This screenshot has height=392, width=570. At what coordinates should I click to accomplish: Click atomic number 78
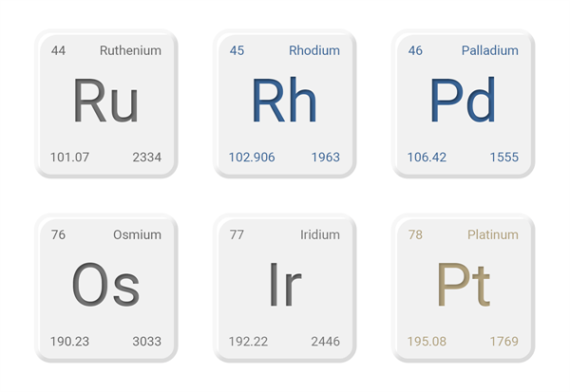[x=415, y=234]
